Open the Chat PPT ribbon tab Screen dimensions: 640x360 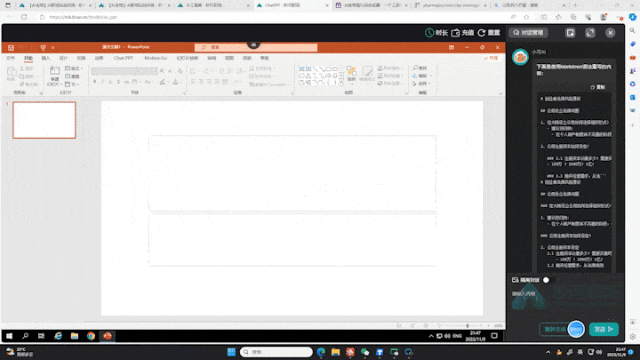pos(123,58)
